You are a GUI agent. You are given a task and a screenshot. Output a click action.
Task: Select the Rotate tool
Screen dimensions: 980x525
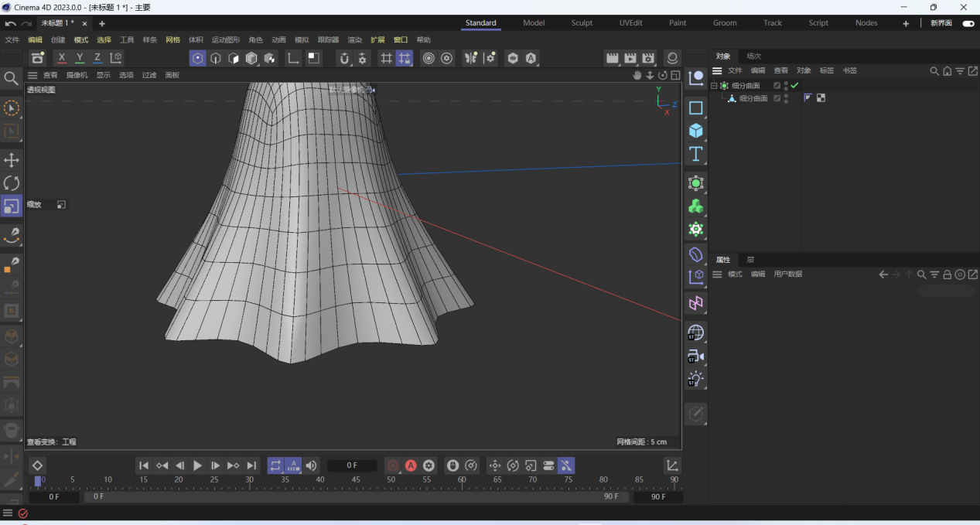(x=12, y=183)
